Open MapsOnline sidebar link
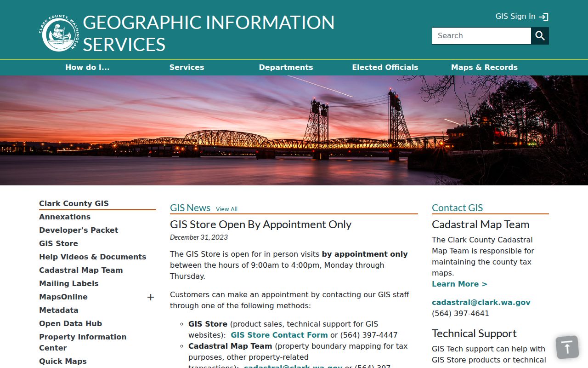The width and height of the screenshot is (588, 368). click(x=63, y=297)
